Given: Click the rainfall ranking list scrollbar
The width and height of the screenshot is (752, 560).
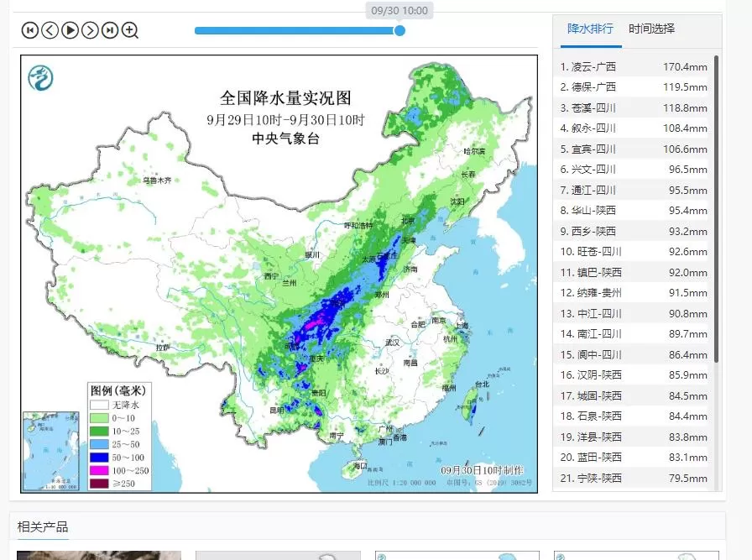Looking at the screenshot, I should [x=716, y=210].
